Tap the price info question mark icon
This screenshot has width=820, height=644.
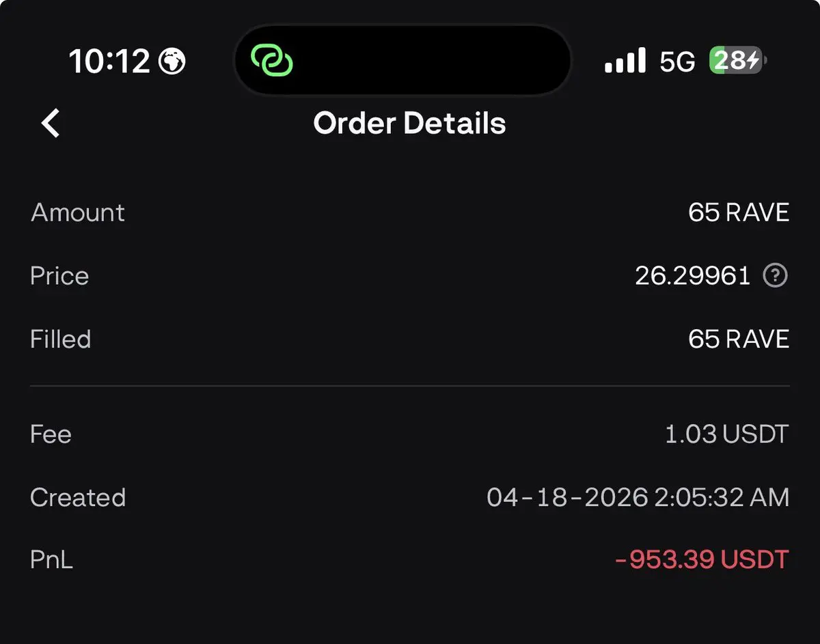(775, 276)
